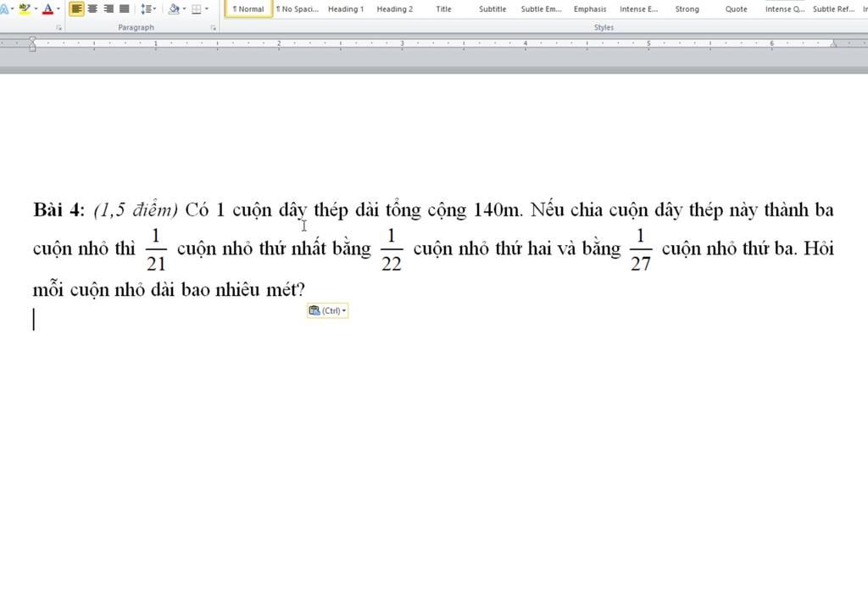Click the Text Effects icon

(x=4, y=8)
